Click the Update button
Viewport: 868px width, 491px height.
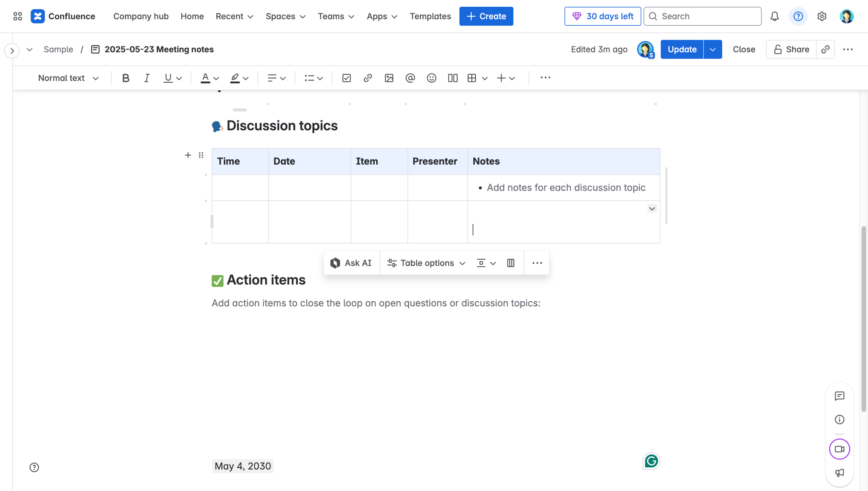682,50
